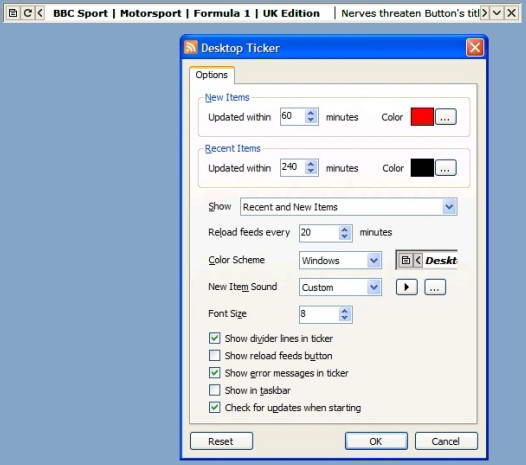The height and width of the screenshot is (465, 526).
Task: Click the Reload feeds minutes field
Action: pos(319,233)
